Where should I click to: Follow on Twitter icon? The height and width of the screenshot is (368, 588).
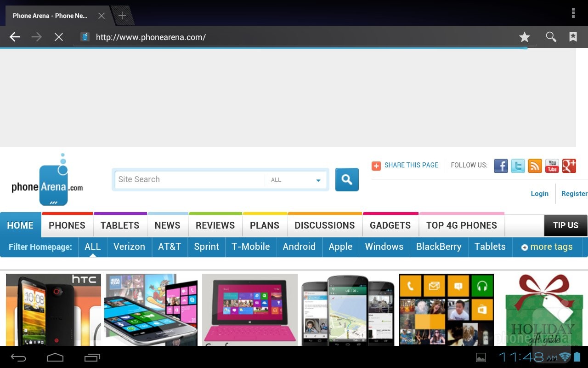coord(518,166)
